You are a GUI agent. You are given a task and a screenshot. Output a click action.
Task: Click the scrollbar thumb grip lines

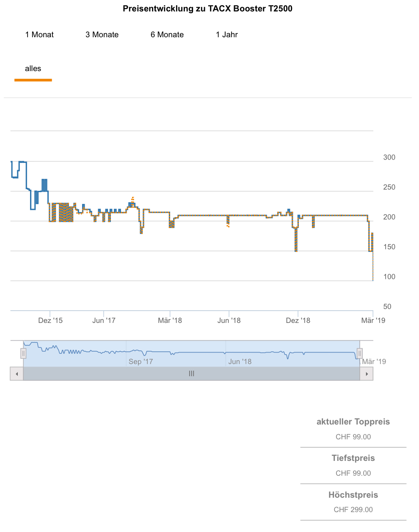tap(191, 374)
